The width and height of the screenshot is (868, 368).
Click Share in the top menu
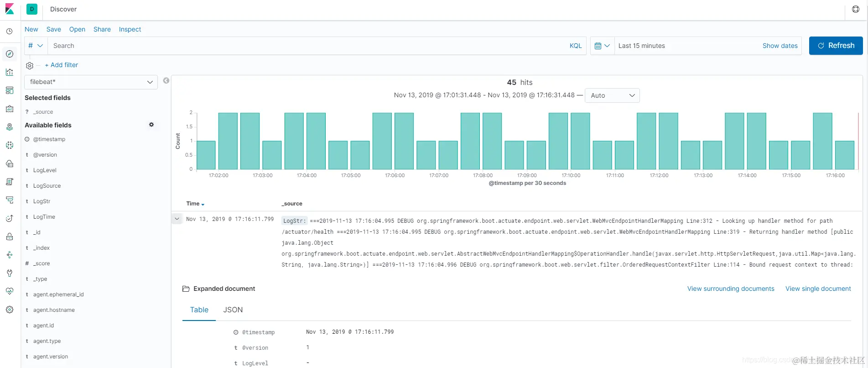[x=102, y=29]
